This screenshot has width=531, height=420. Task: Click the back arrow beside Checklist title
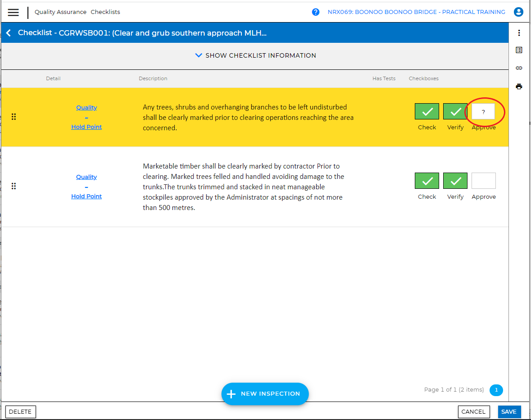[9, 33]
